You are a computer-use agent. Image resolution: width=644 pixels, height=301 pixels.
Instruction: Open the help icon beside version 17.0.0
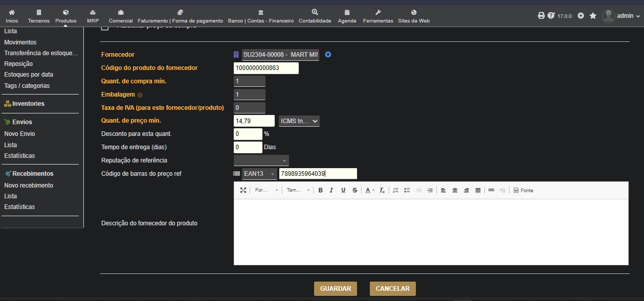(x=551, y=15)
